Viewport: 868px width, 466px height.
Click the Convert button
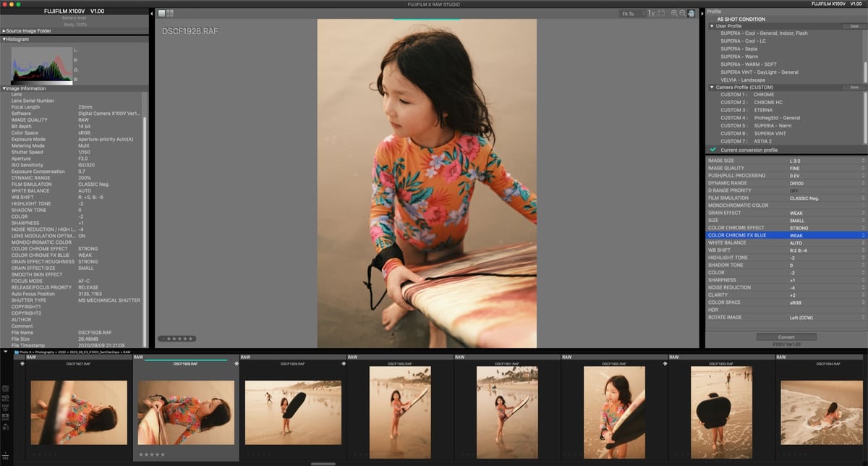786,336
